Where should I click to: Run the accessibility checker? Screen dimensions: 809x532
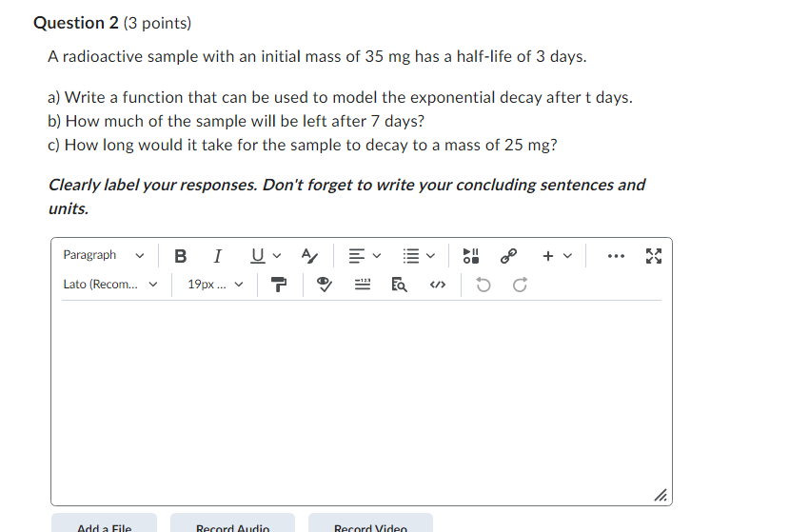(x=324, y=285)
